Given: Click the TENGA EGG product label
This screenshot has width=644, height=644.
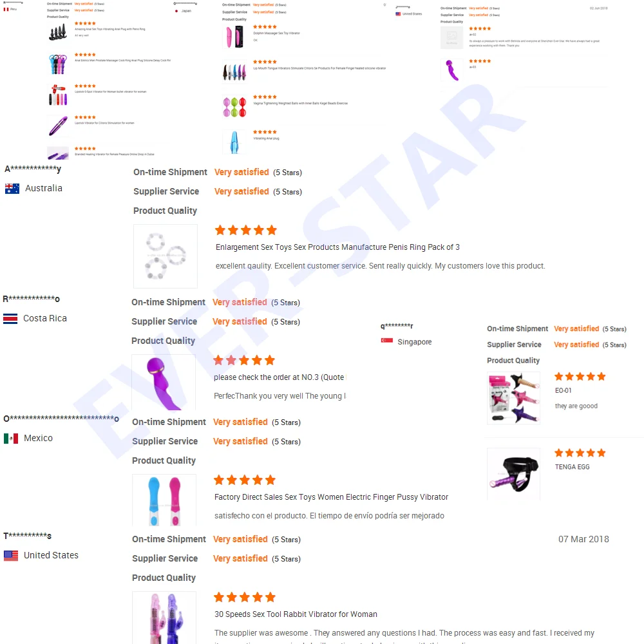Looking at the screenshot, I should click(572, 467).
